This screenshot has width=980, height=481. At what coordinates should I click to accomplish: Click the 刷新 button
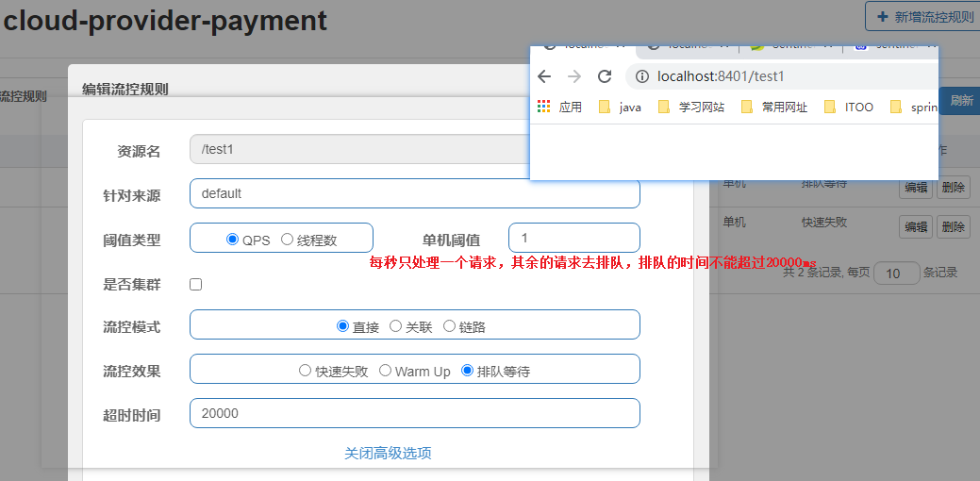coord(959,101)
